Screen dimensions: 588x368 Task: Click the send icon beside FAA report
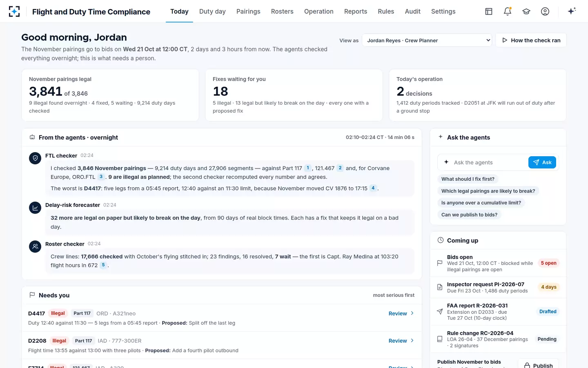click(x=440, y=312)
